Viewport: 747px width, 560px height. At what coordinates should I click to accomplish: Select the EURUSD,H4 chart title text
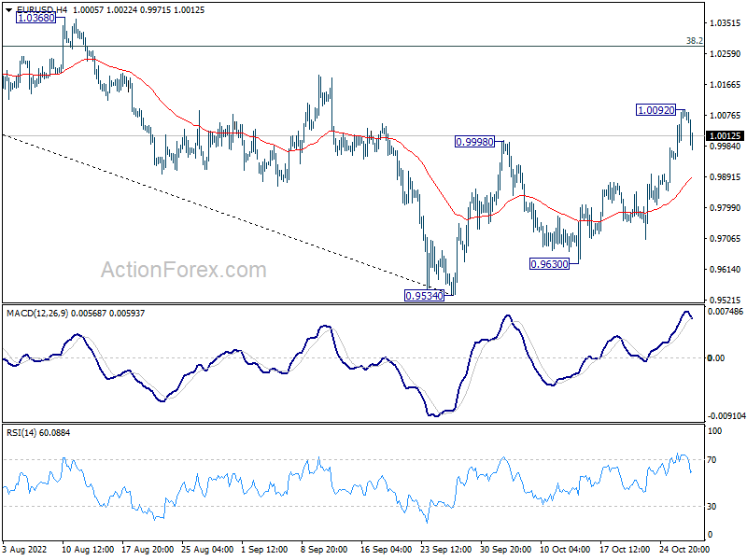pyautogui.click(x=42, y=10)
